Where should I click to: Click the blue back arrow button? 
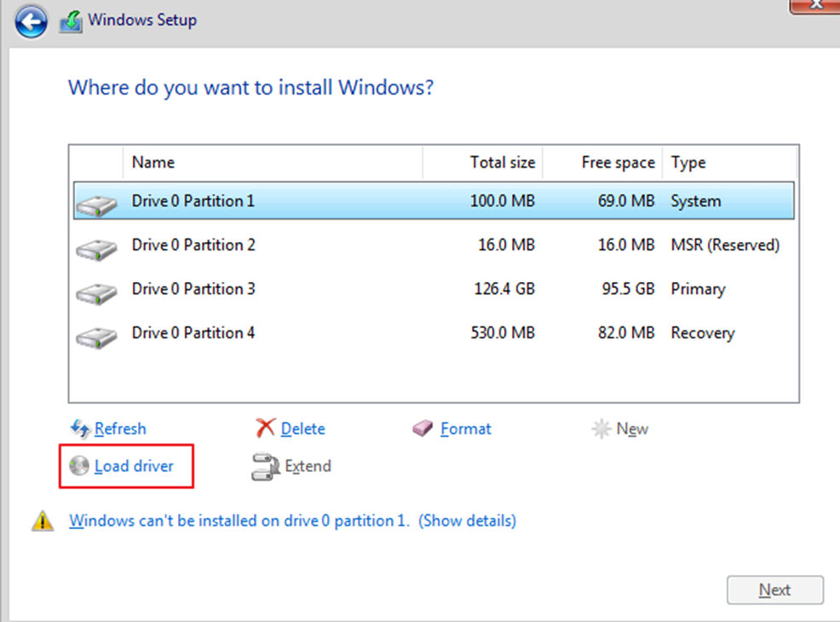click(x=31, y=22)
